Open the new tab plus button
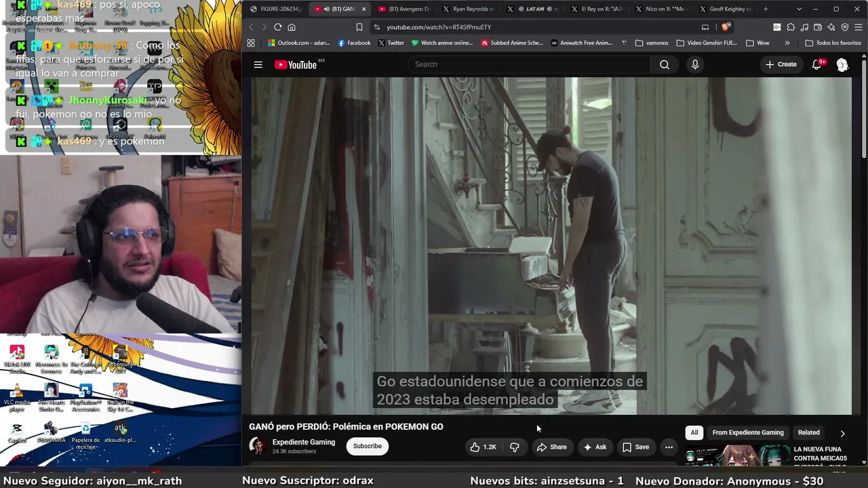The height and width of the screenshot is (488, 868). (766, 9)
